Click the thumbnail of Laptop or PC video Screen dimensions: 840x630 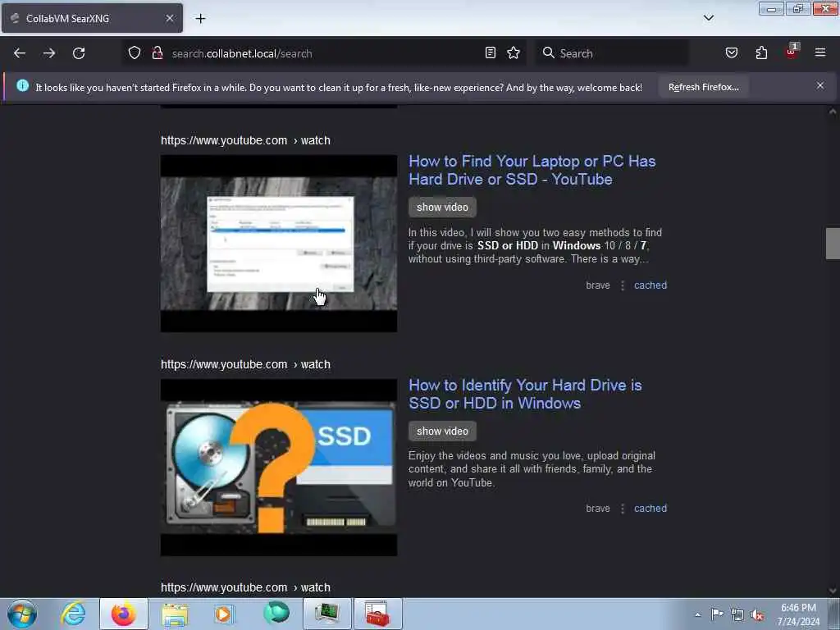click(x=279, y=244)
